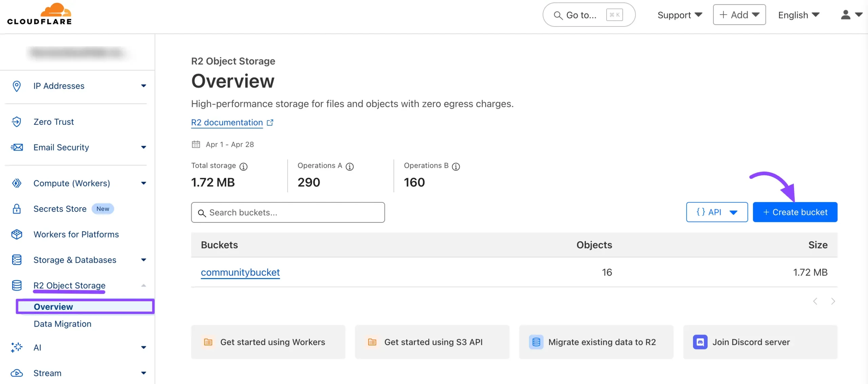
Task: Click the Stream cloud play icon
Action: pyautogui.click(x=17, y=373)
